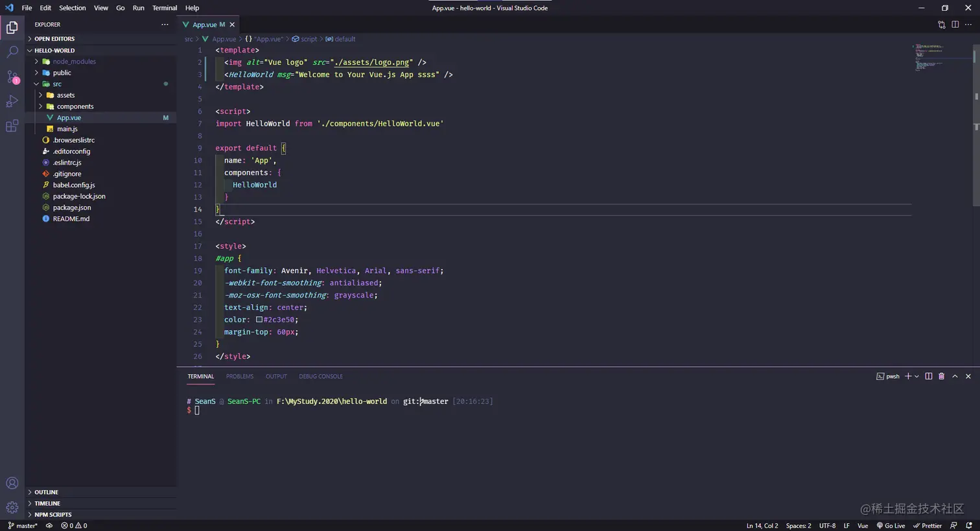Open the Extensions view
Image resolution: width=980 pixels, height=531 pixels.
(12, 126)
